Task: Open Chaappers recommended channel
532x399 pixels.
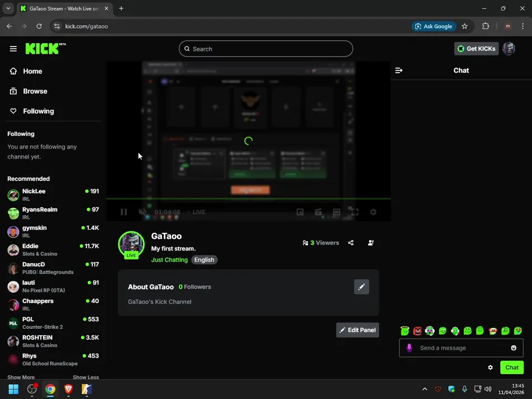Action: coord(53,305)
